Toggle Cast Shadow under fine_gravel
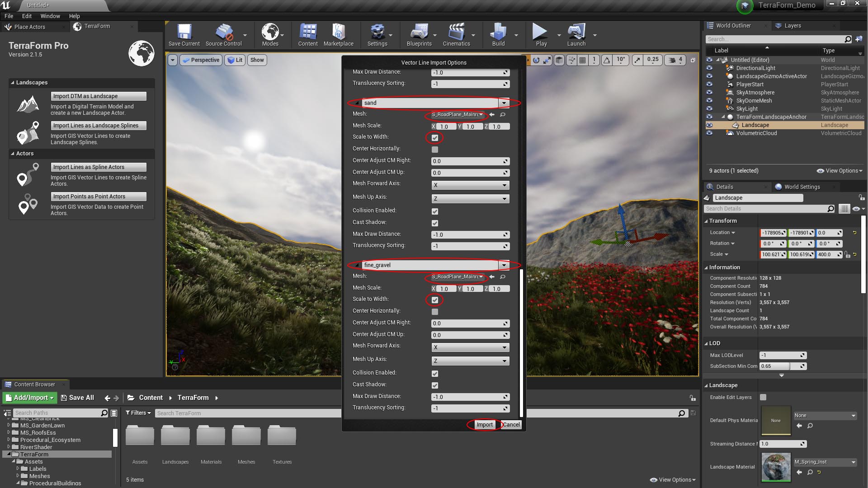This screenshot has width=868, height=488. [x=435, y=385]
